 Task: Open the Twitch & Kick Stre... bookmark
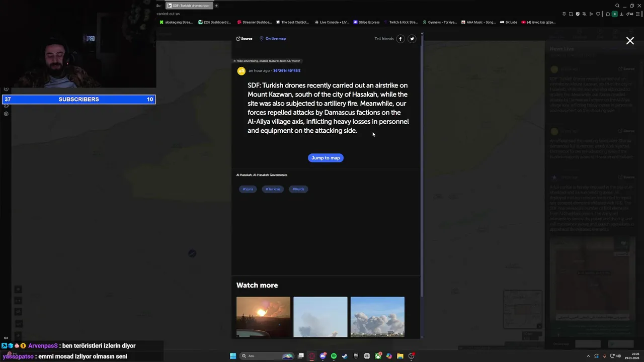coord(401,22)
